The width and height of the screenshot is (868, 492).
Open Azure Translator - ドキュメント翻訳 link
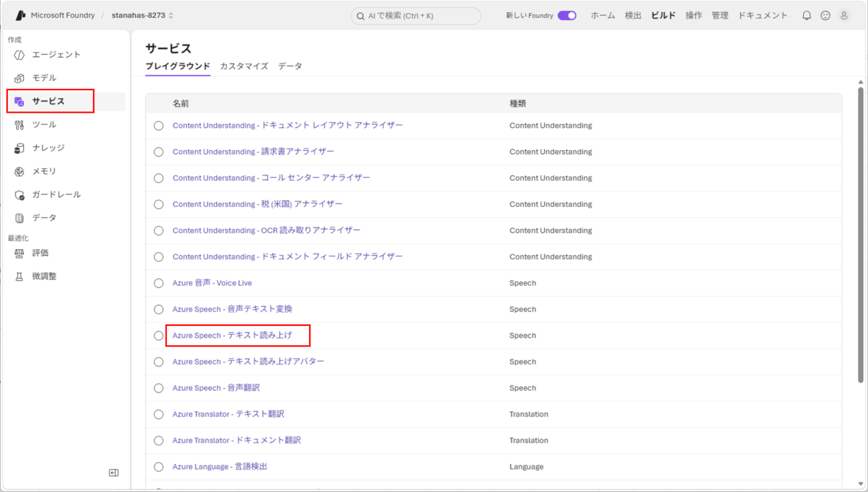[236, 441]
